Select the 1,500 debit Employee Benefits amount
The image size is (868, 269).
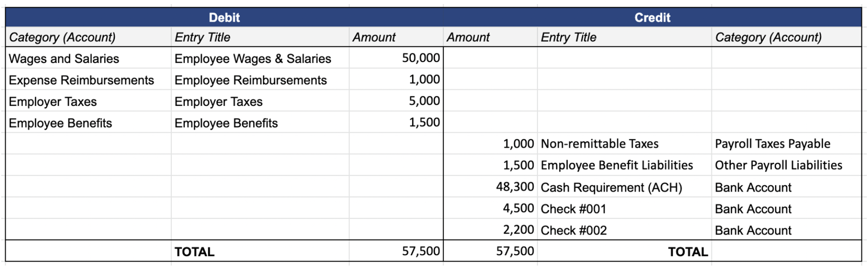coord(396,122)
